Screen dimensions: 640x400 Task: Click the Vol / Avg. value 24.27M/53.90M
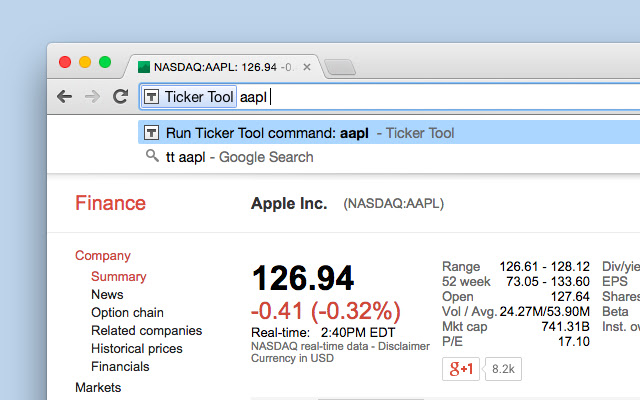544,311
